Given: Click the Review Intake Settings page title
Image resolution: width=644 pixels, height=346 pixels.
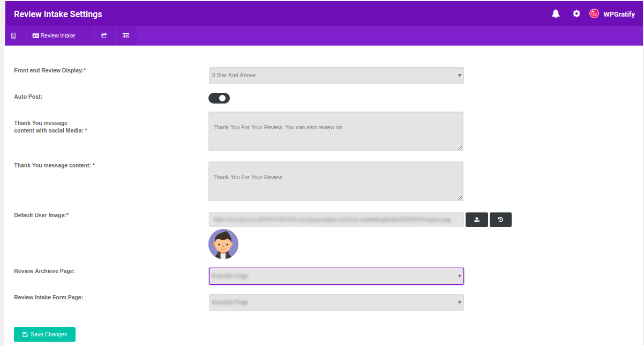Looking at the screenshot, I should click(x=58, y=14).
